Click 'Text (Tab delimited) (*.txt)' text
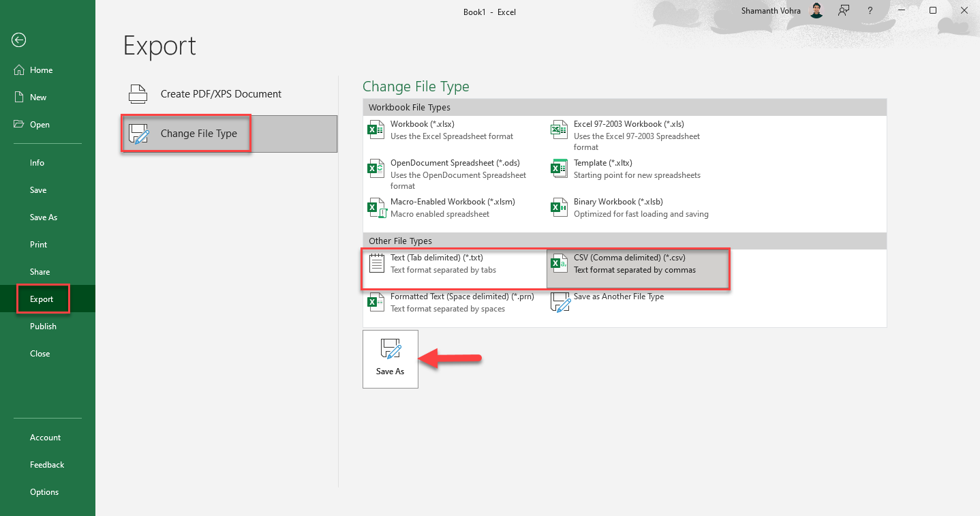Screen dimensions: 980x516 (x=437, y=258)
